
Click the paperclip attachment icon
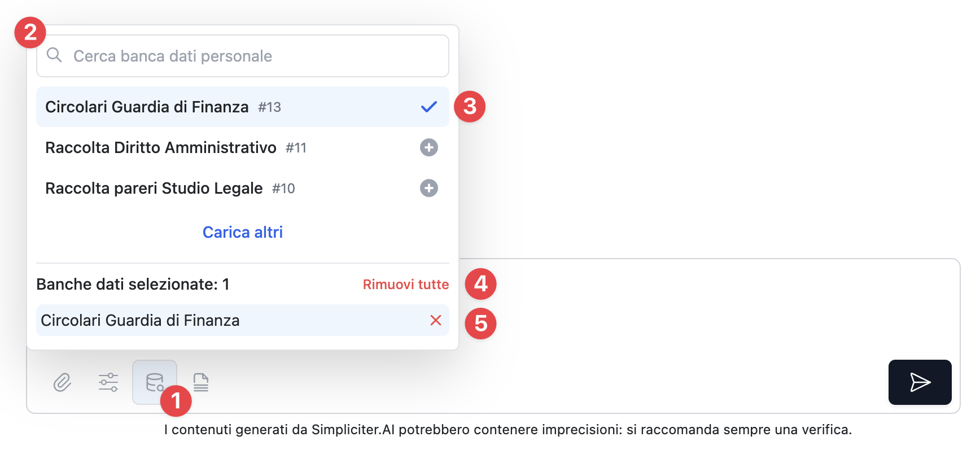click(x=62, y=382)
